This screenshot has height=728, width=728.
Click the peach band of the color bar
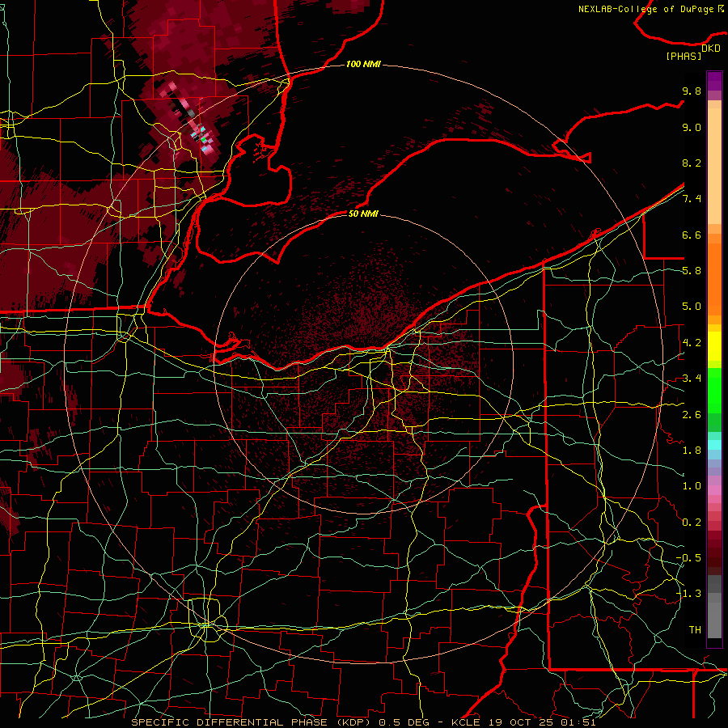(x=714, y=163)
